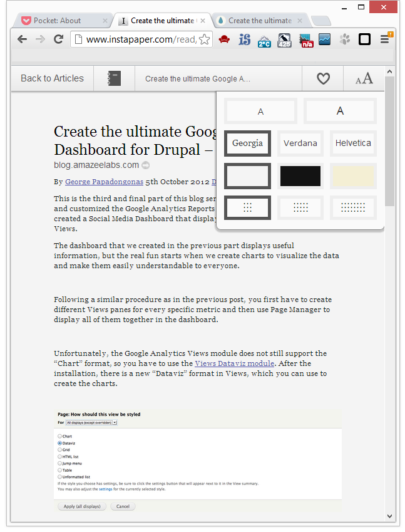
Task: Choose the cream sepia background swatch
Action: point(353,175)
